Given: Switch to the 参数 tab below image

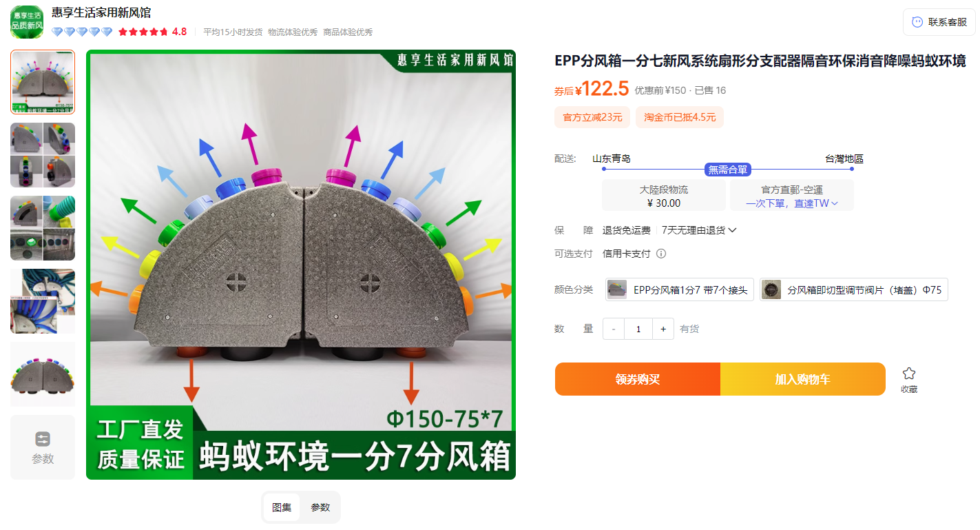Looking at the screenshot, I should (320, 507).
